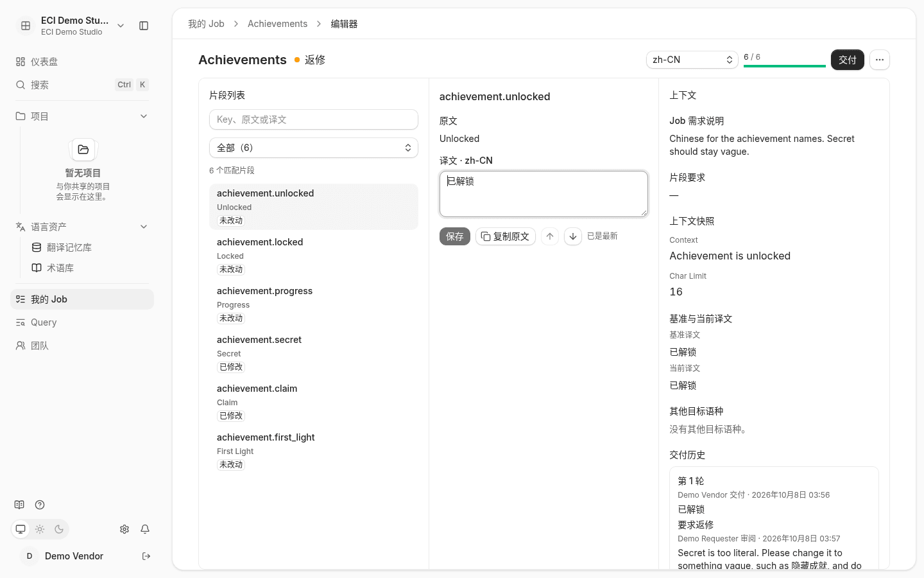The image size is (924, 578).
Task: Click the segment search input field
Action: click(314, 119)
